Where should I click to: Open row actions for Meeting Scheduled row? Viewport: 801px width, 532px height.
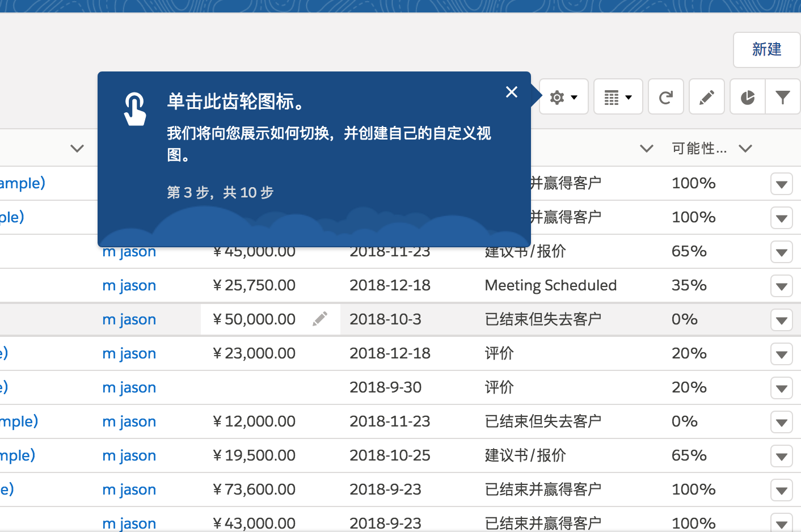coord(782,286)
